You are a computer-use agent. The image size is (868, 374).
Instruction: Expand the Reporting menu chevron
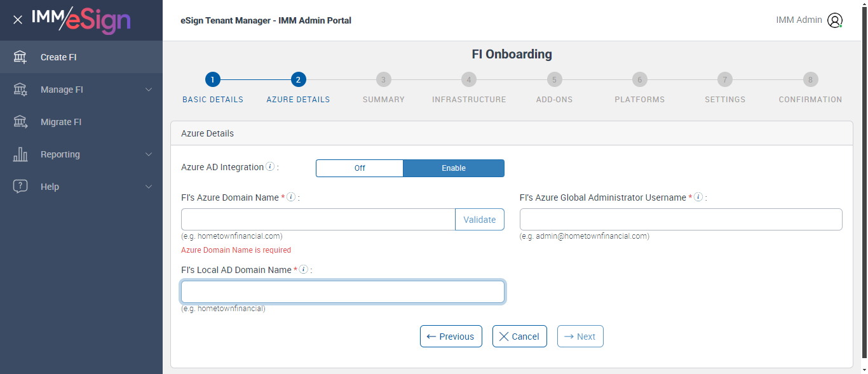click(149, 154)
